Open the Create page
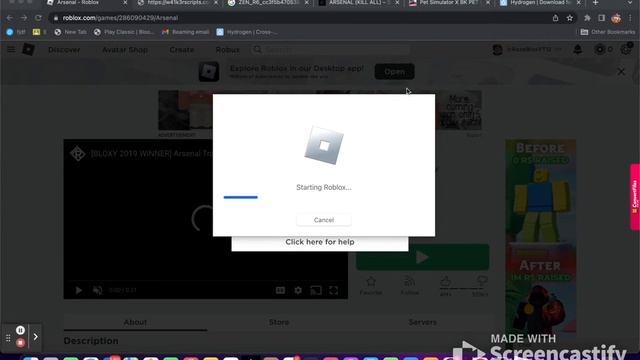640x360 pixels. (x=182, y=50)
